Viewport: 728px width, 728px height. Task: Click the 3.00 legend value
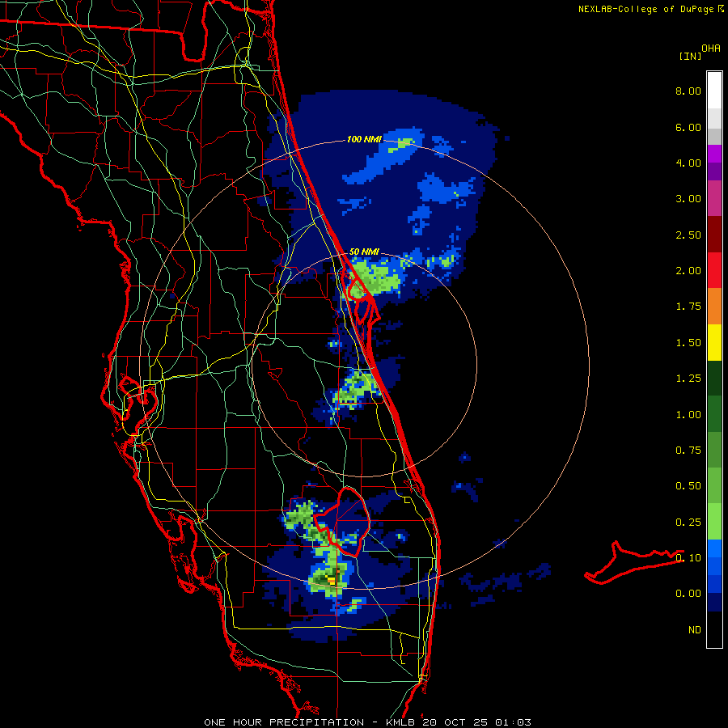(x=688, y=199)
